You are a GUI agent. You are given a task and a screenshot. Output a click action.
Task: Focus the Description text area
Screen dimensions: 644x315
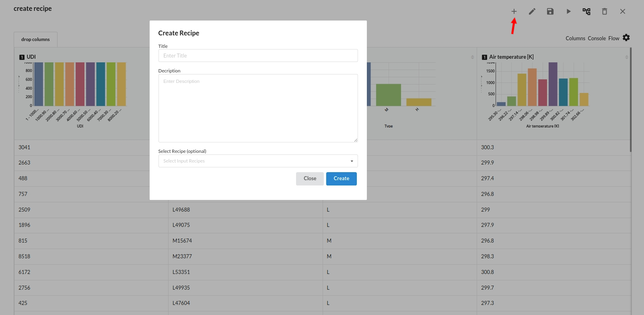[x=258, y=108]
